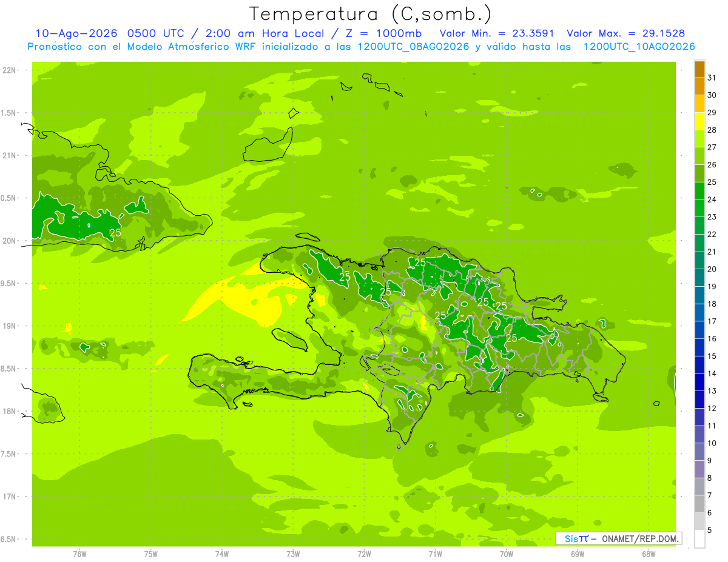Click the "20" legend value
The image size is (728, 562).
point(712,269)
